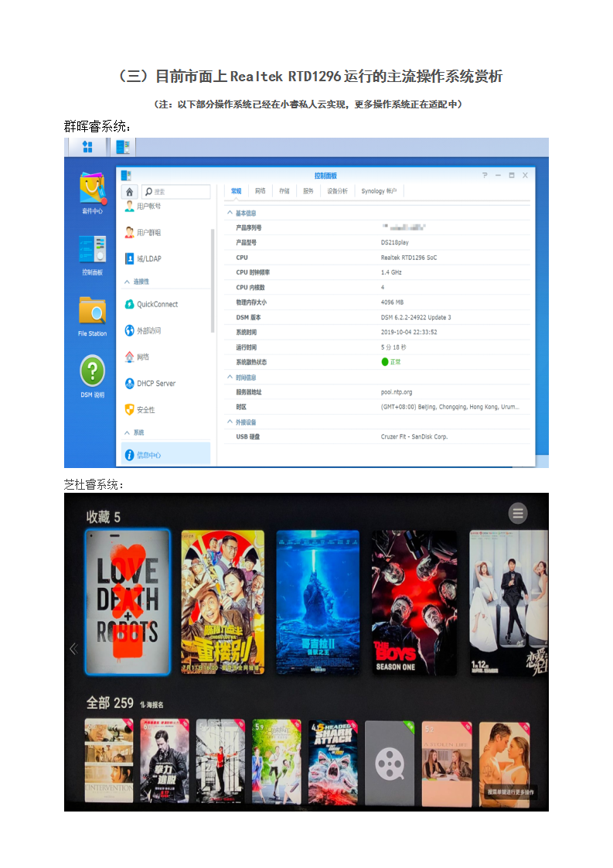Image resolution: width=613 pixels, height=868 pixels.
Task: Select the Intervention movie thumbnail
Action: 109,762
